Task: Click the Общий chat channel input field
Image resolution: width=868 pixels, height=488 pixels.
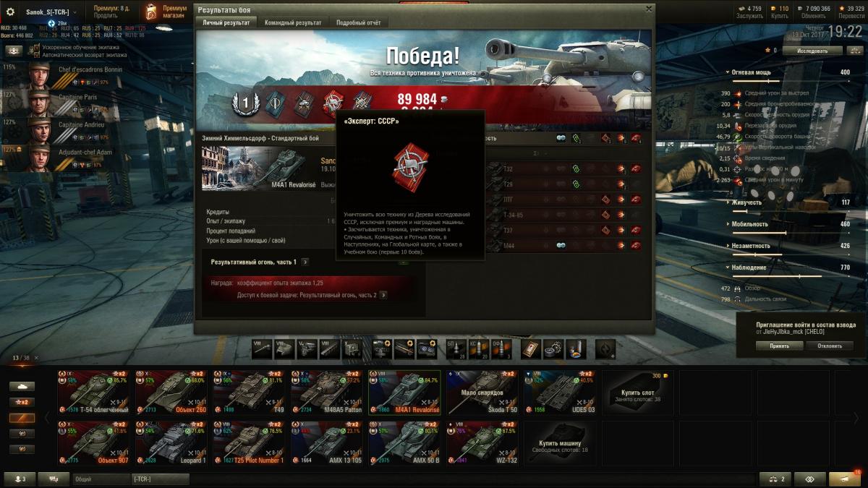Action: (x=101, y=479)
